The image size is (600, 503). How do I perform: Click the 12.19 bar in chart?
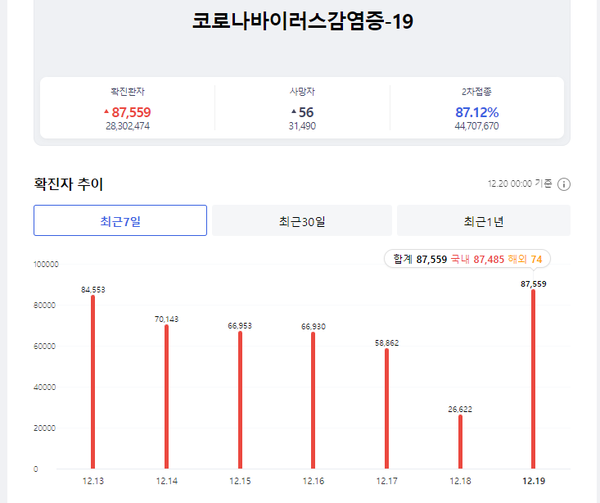(533, 379)
